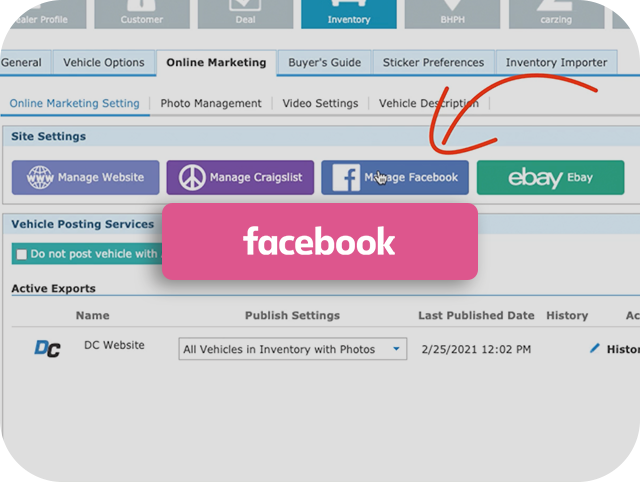Click the Ebay button

pyautogui.click(x=550, y=177)
